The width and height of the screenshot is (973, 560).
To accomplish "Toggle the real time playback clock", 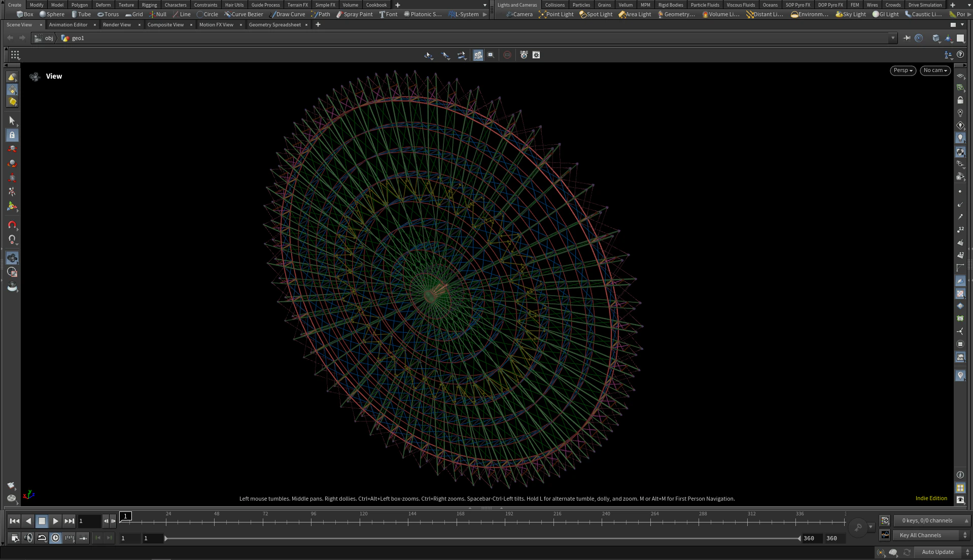I will [56, 538].
